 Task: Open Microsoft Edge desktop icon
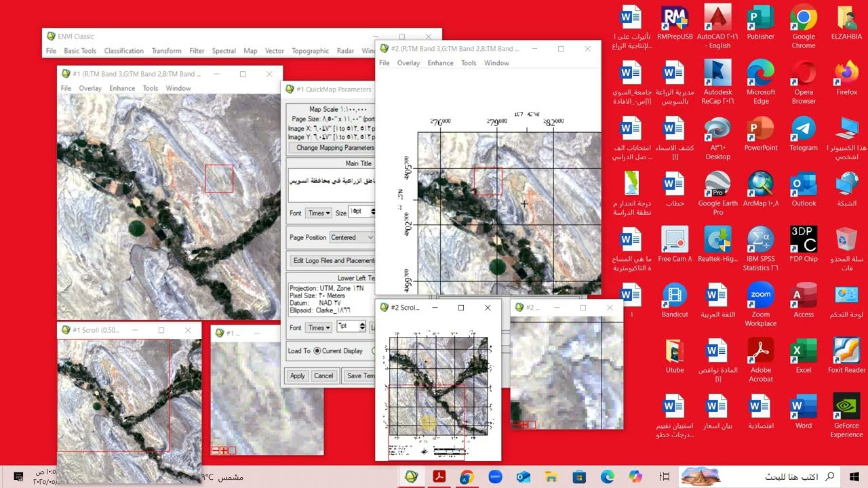coord(761,83)
